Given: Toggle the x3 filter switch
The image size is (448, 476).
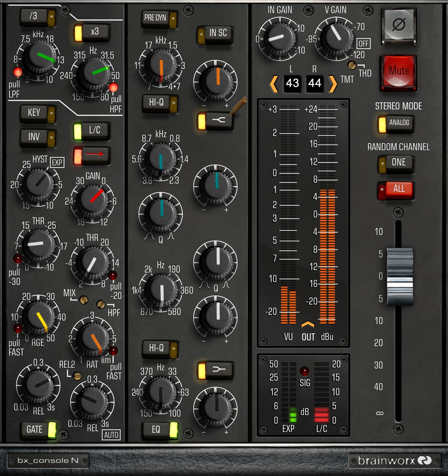Looking at the screenshot, I should 92,33.
